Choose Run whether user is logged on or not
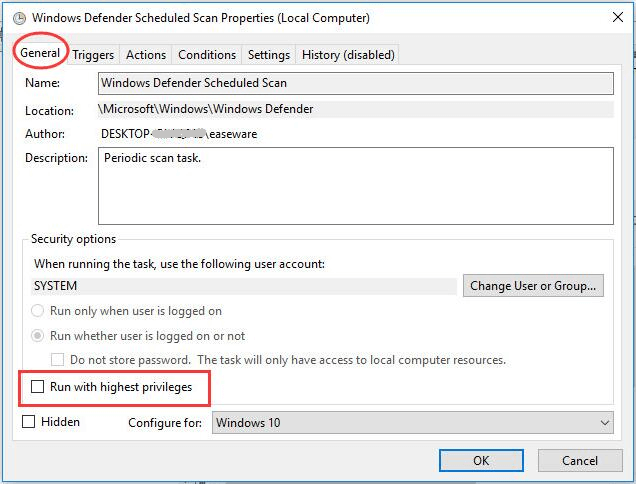 coord(40,336)
